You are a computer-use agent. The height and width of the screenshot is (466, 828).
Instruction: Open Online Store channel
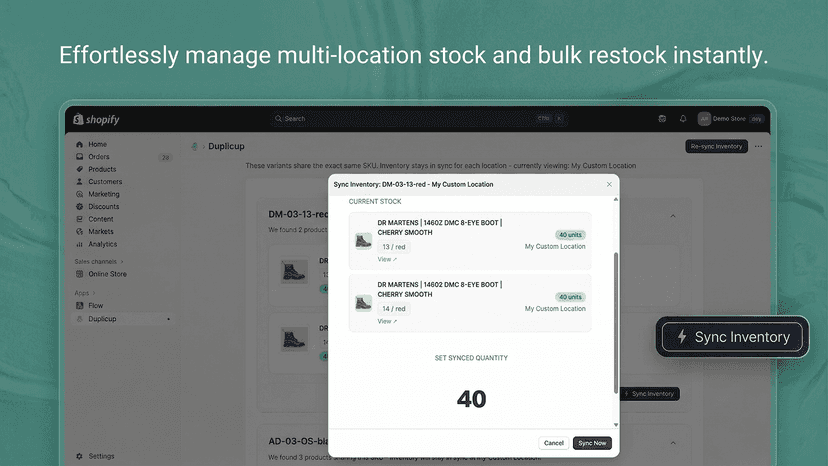[107, 274]
